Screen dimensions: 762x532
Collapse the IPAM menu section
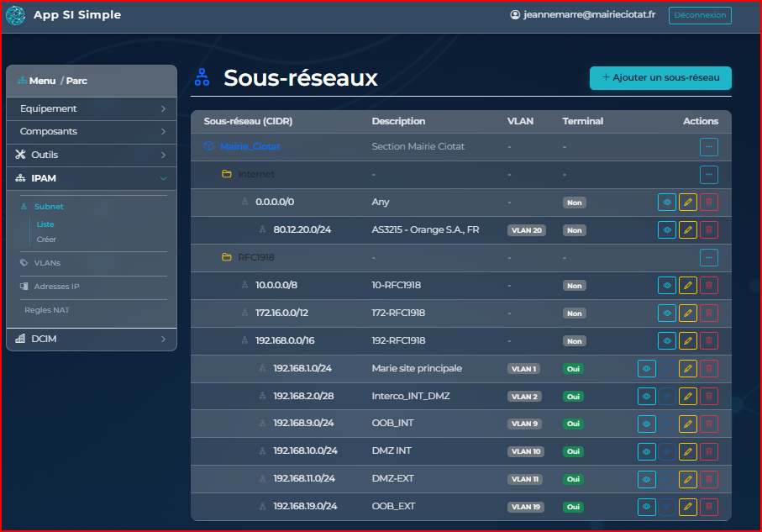(x=92, y=178)
